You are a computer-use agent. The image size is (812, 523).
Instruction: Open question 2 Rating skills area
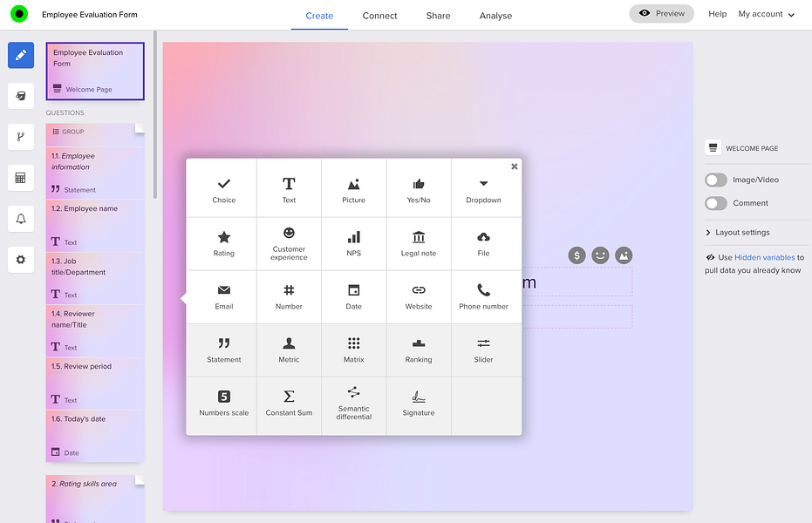point(95,499)
